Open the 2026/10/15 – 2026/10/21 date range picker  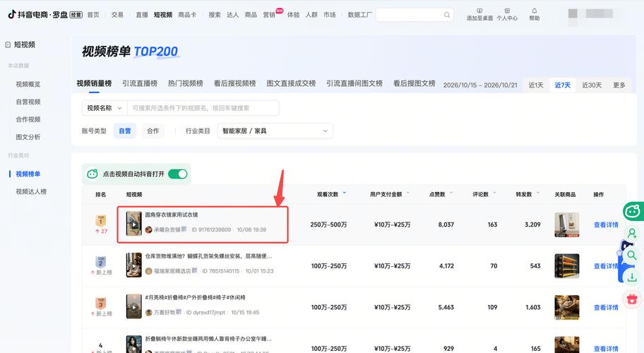[x=480, y=85]
